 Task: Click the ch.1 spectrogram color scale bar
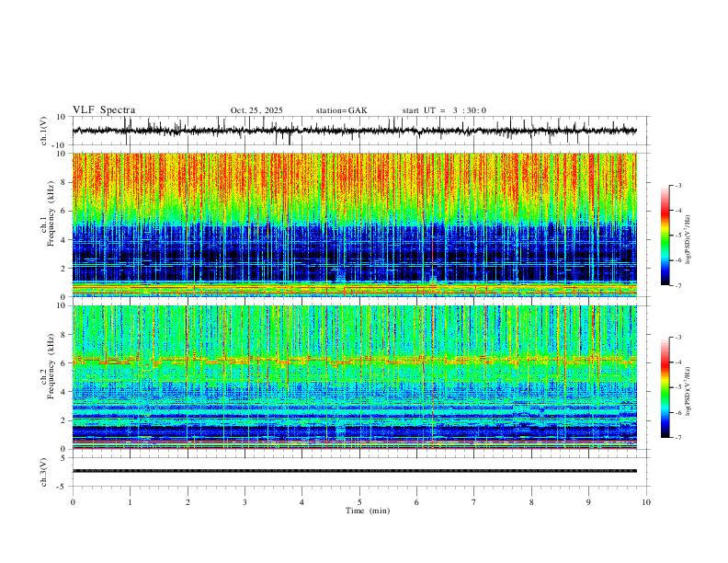coord(665,236)
